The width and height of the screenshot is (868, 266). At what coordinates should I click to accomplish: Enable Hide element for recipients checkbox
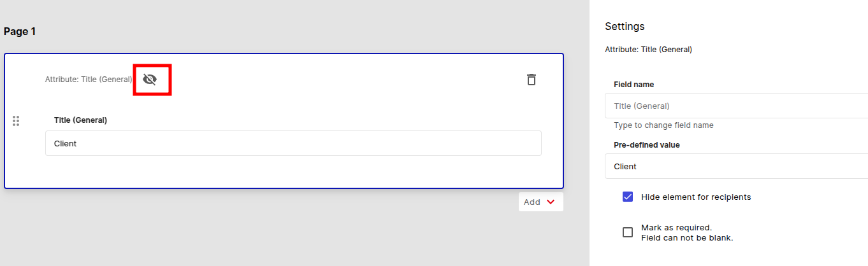tap(628, 197)
